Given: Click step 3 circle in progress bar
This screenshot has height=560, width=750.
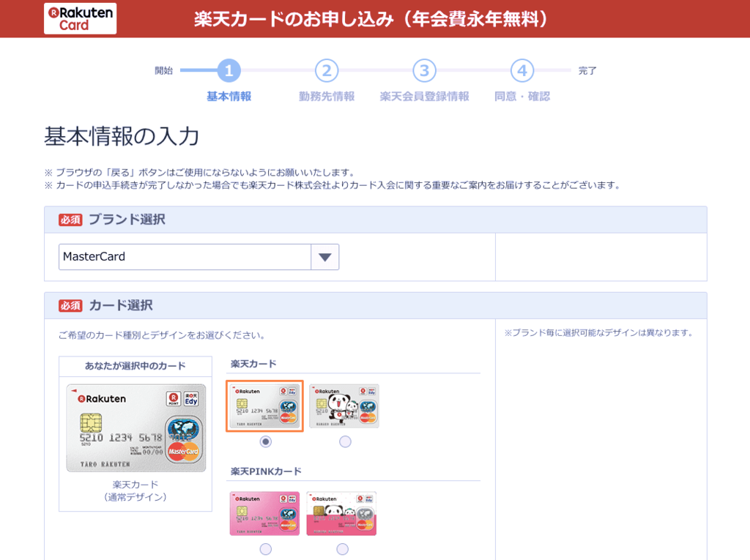Looking at the screenshot, I should click(x=424, y=70).
